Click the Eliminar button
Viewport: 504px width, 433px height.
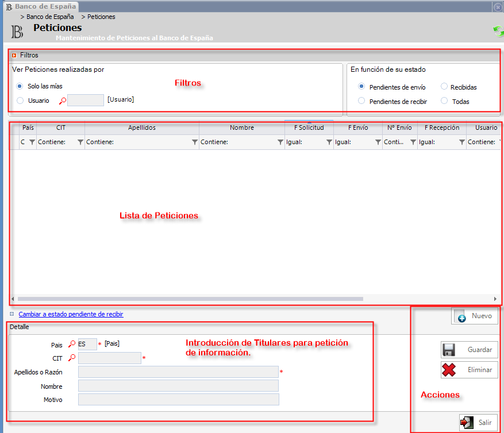[470, 370]
